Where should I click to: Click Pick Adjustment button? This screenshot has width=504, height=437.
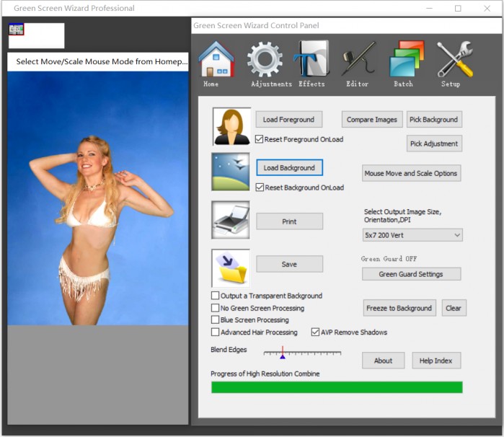tap(434, 144)
